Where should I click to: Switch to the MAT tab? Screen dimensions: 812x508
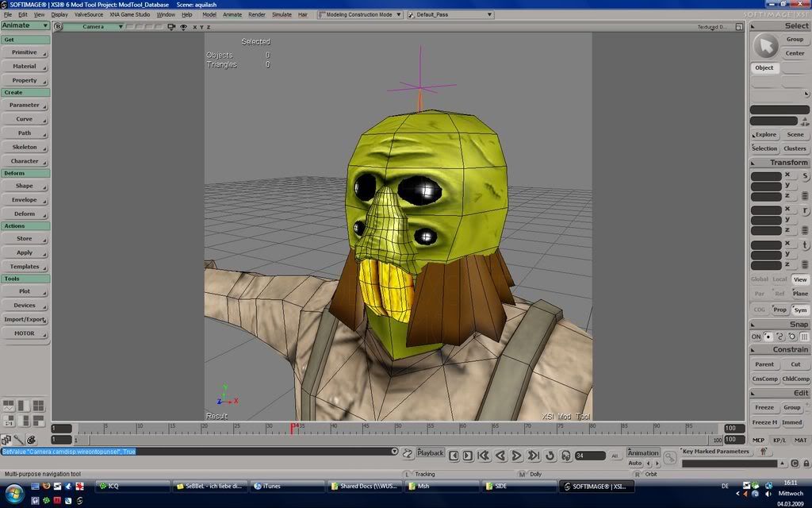point(800,440)
